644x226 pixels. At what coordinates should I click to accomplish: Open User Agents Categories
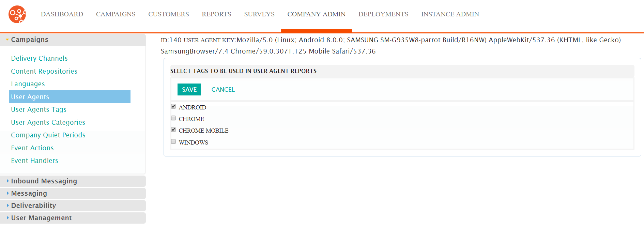(48, 122)
